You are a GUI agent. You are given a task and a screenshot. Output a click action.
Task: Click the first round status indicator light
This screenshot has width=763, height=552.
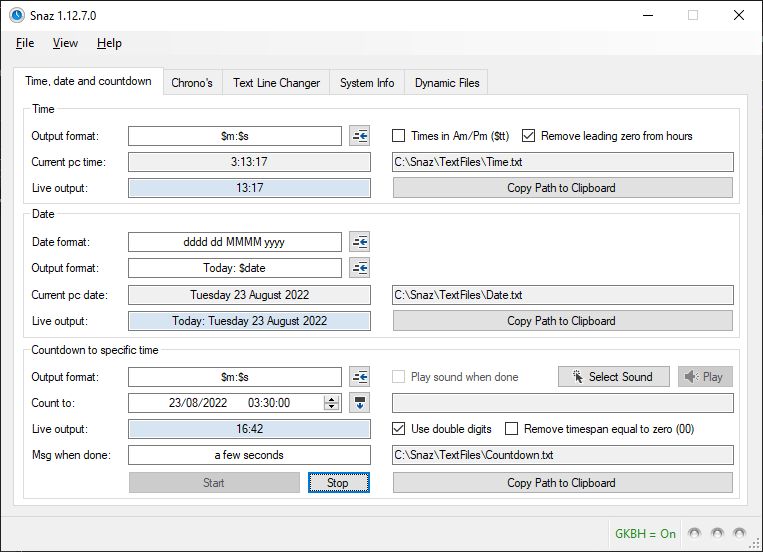(694, 533)
